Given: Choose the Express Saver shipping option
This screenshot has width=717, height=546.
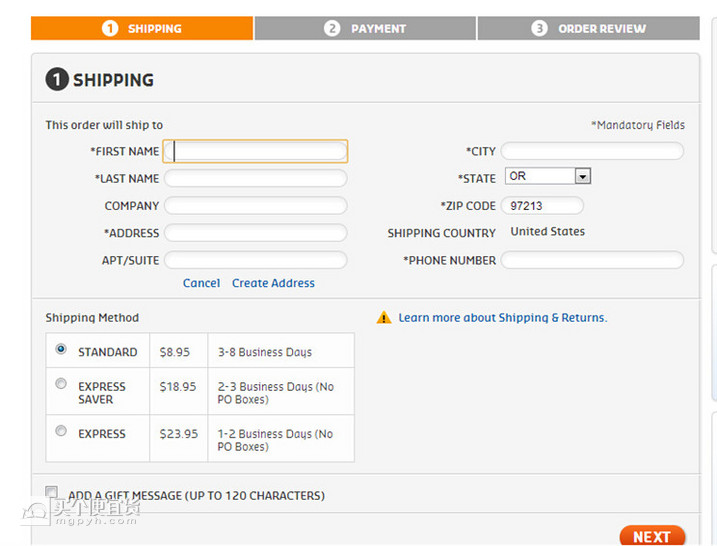Looking at the screenshot, I should click(61, 384).
